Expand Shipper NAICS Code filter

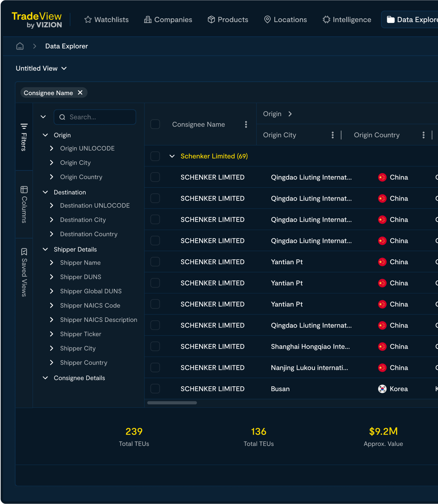52,305
